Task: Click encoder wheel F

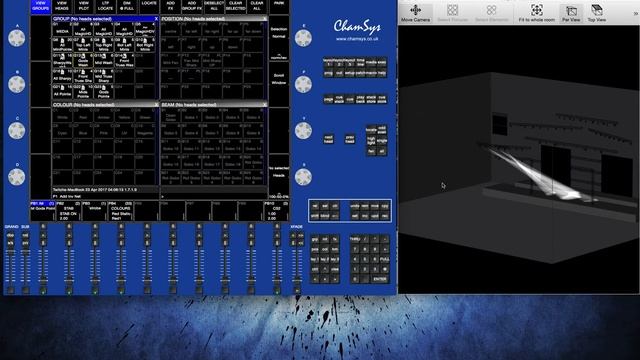Action: click(303, 84)
